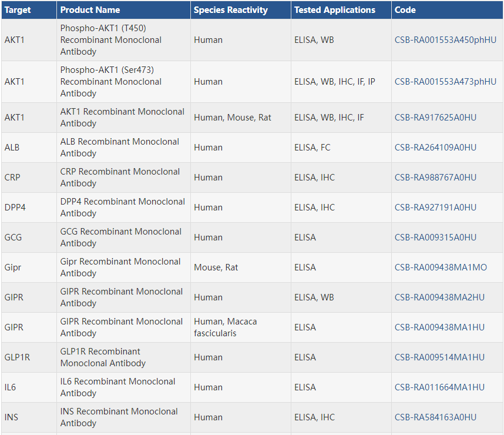Click the CSB-RA917625A0HU code link
This screenshot has height=435, width=504.
click(x=435, y=118)
